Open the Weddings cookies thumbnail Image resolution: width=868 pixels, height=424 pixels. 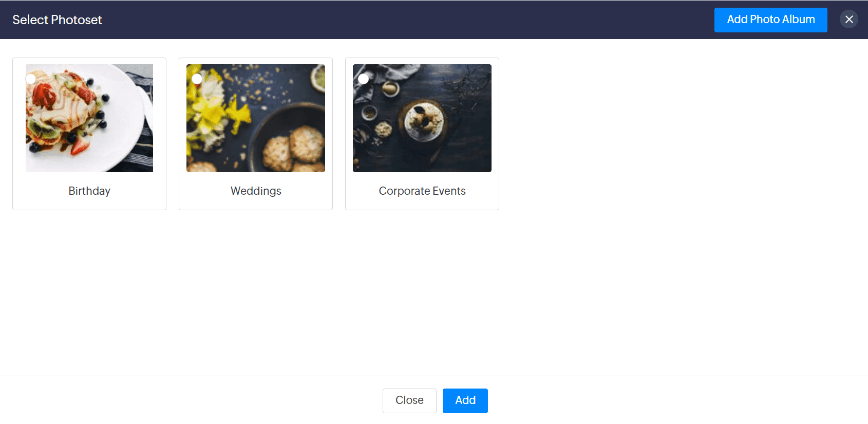click(256, 118)
